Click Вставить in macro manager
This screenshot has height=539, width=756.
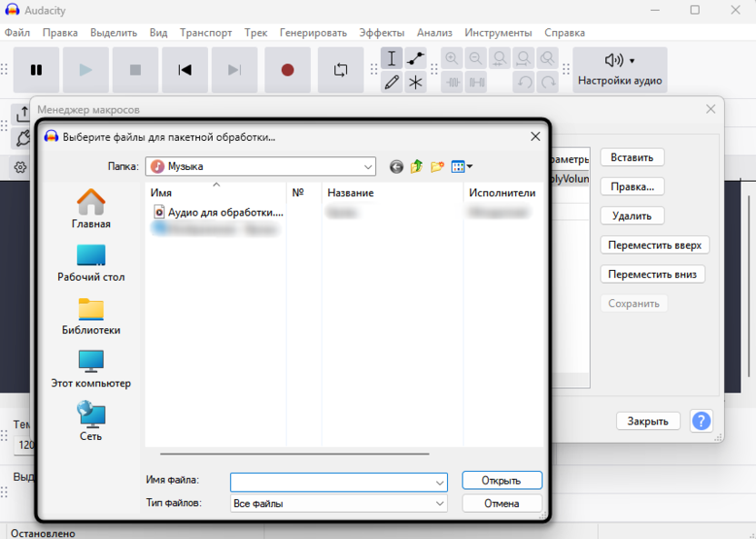pos(632,157)
